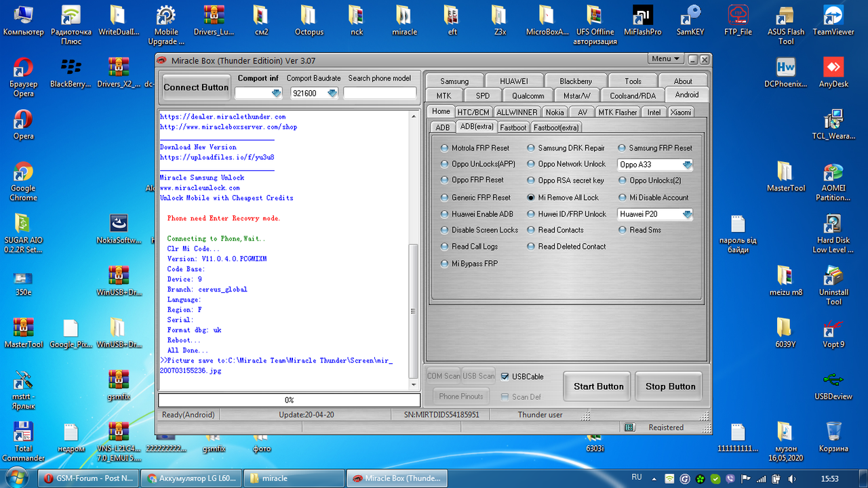Open NokiaSoftware desktop icon
The image size is (868, 488).
pyautogui.click(x=119, y=228)
